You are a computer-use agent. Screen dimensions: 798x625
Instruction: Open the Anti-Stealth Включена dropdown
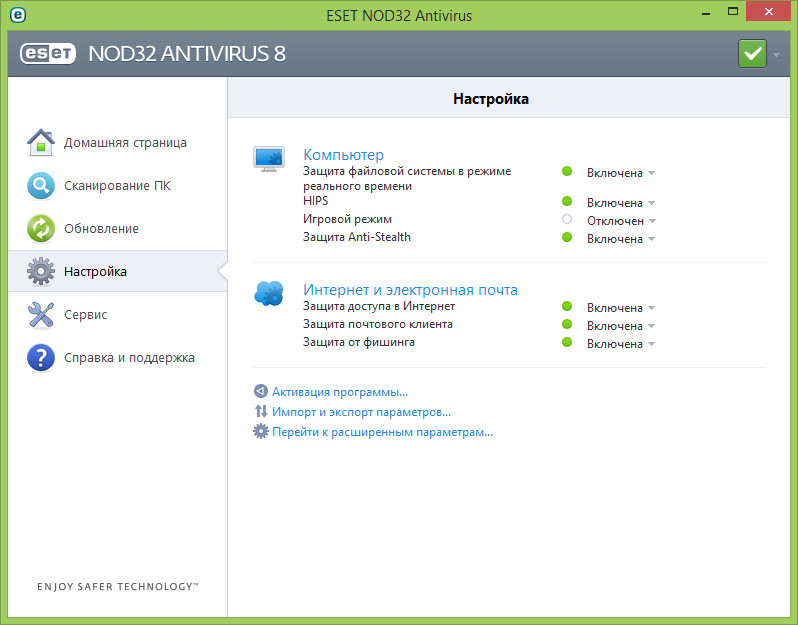pos(621,239)
